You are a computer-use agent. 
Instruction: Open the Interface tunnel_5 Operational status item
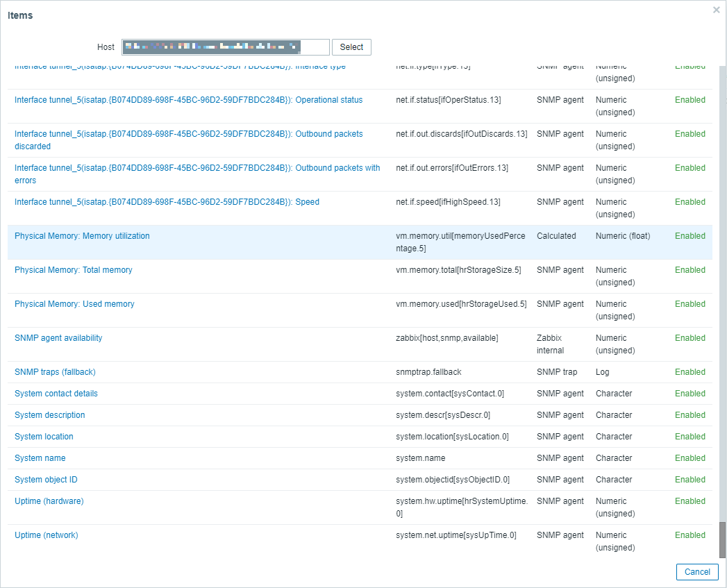[189, 99]
